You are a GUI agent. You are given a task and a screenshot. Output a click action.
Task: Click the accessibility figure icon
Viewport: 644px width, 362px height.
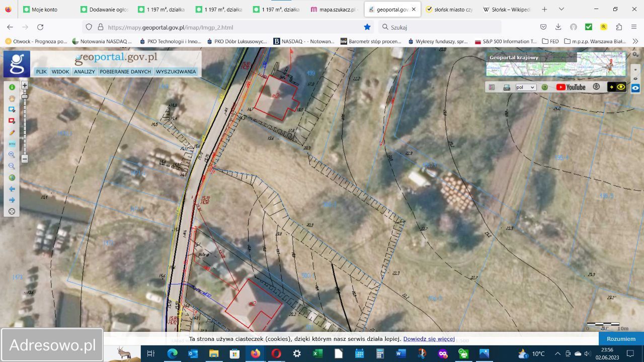(x=596, y=87)
